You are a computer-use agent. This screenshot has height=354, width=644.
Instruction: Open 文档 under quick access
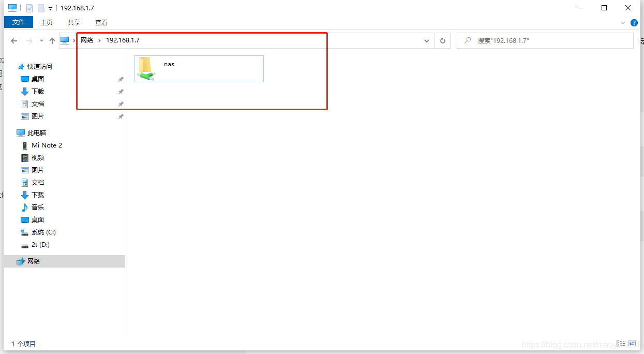[x=38, y=104]
